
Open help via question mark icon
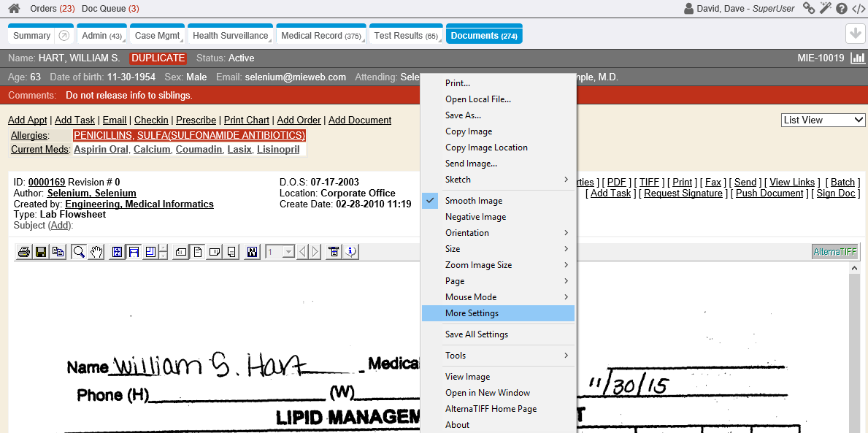pos(841,9)
